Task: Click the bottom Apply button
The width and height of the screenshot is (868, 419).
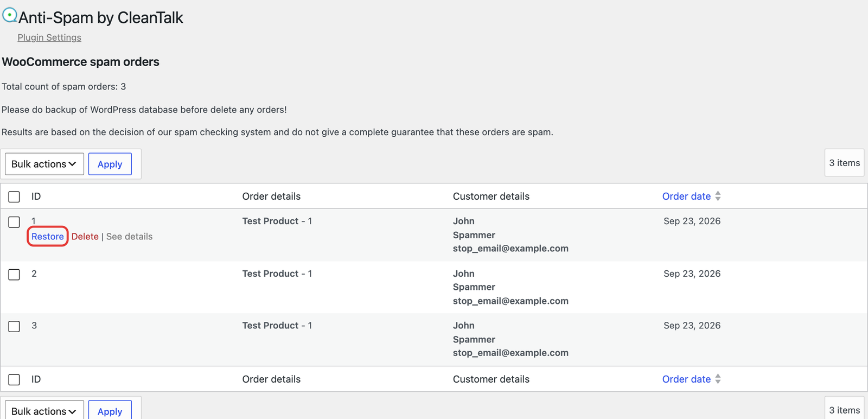Action: (x=110, y=410)
